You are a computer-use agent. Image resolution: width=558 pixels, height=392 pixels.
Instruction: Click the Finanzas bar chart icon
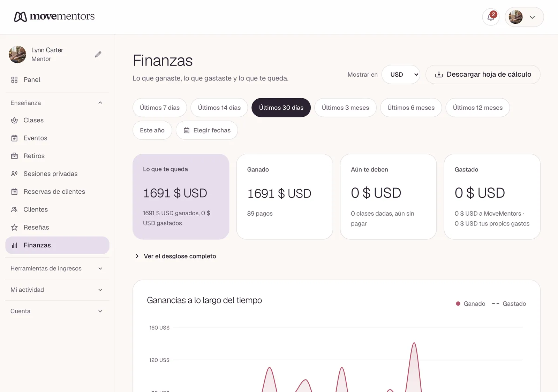click(x=14, y=245)
